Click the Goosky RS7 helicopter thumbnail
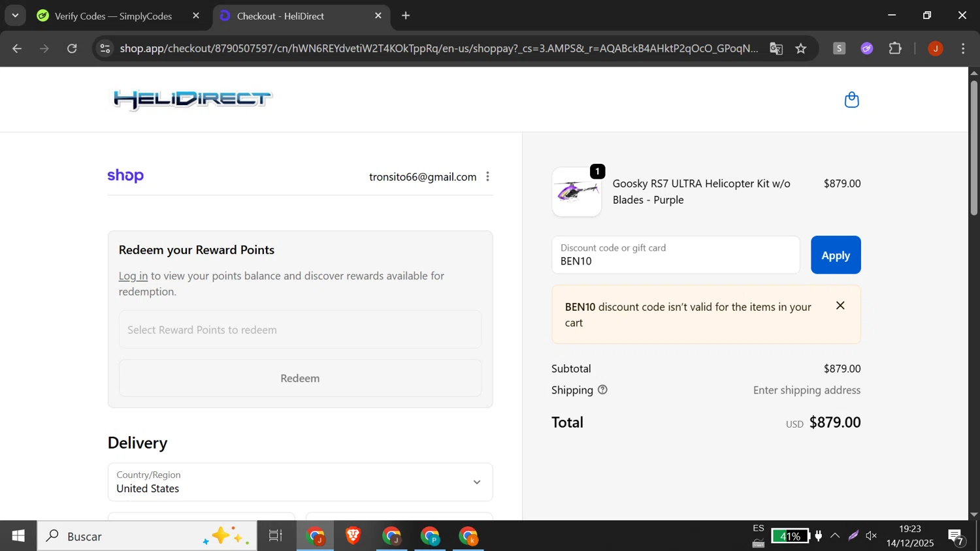Viewport: 980px width, 551px height. click(577, 192)
